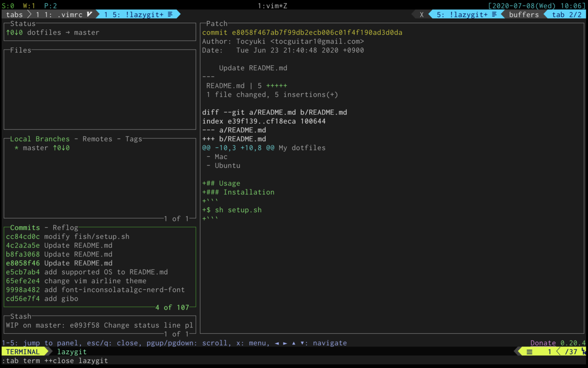Click the '4 of 107' commits counter
588x368 pixels.
tap(172, 307)
